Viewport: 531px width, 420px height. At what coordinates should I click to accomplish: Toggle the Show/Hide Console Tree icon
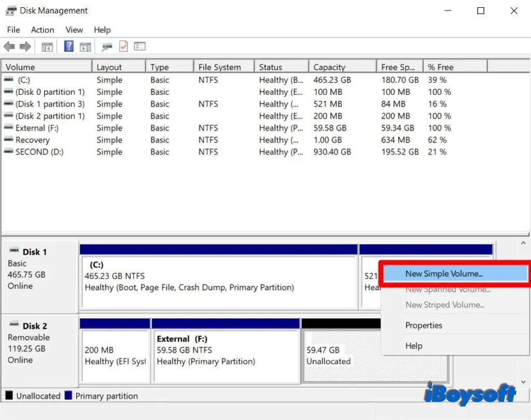tap(47, 46)
